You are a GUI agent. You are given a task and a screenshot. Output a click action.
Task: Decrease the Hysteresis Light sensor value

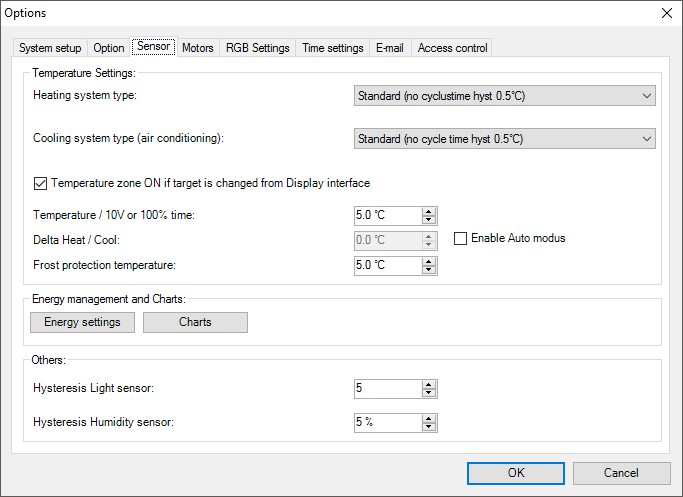pos(429,393)
